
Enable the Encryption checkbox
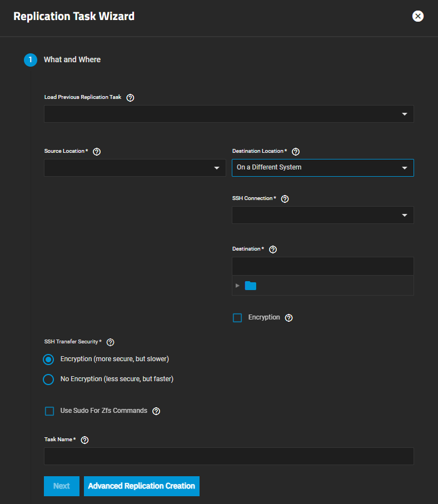pyautogui.click(x=237, y=318)
